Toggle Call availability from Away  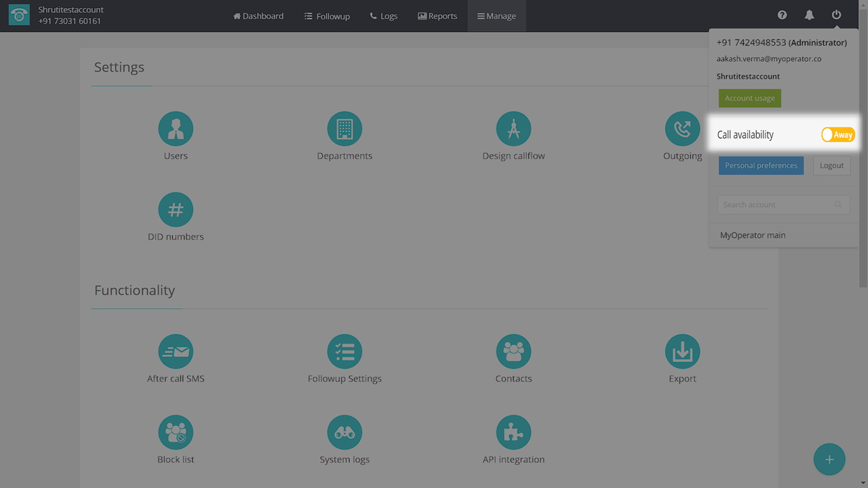(837, 135)
